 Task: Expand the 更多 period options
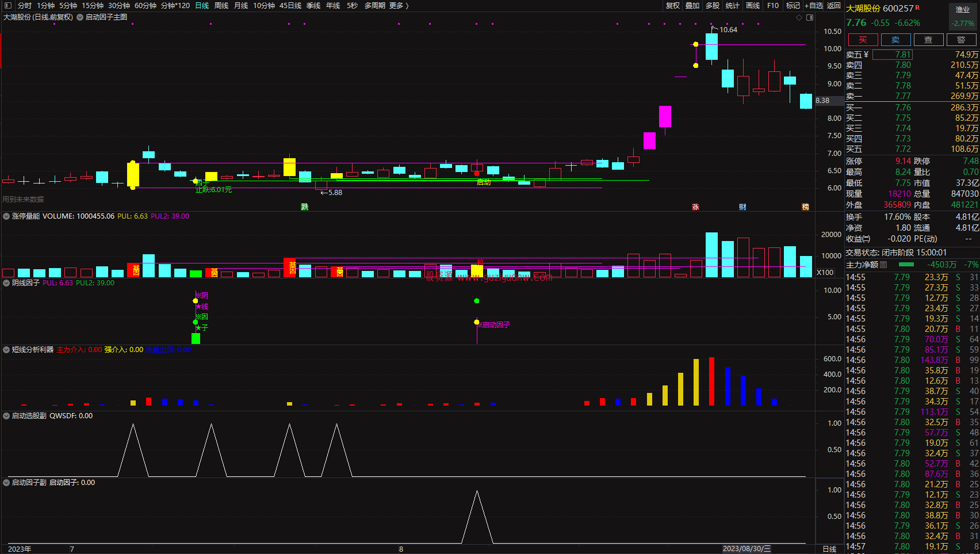coord(399,5)
